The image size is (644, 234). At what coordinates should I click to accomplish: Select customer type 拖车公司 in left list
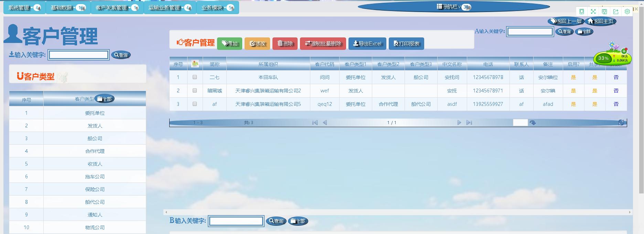pos(95,177)
